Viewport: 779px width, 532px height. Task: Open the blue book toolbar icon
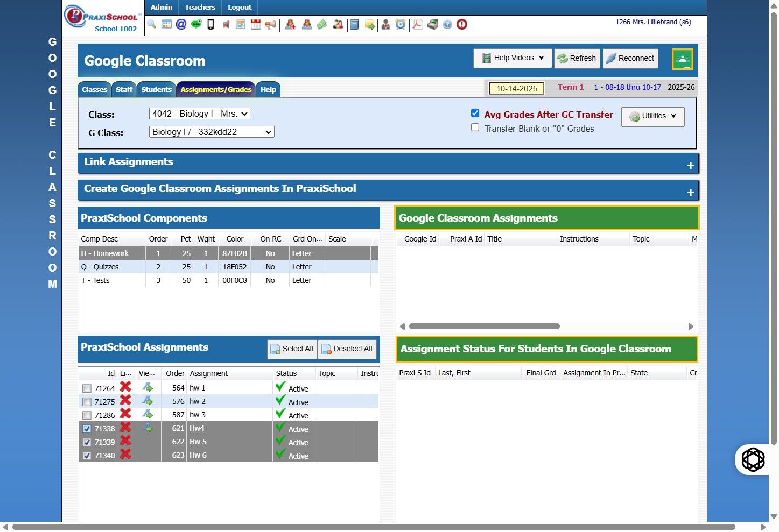pyautogui.click(x=354, y=24)
